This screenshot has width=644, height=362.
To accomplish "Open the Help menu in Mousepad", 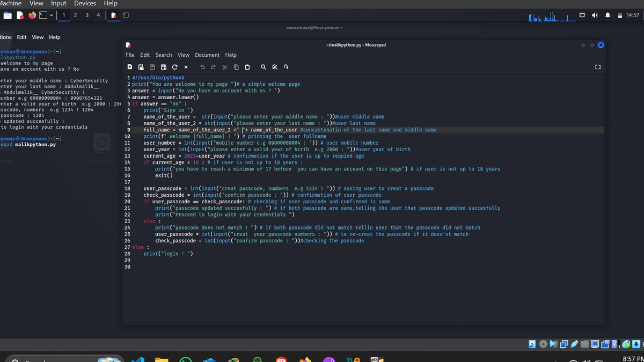I will [x=231, y=55].
